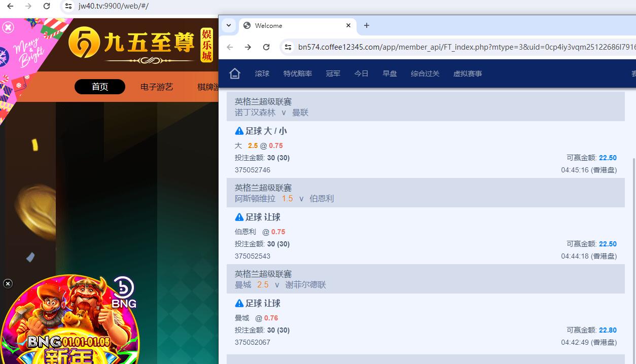Click odds value 0.76 for 曼城
The image size is (636, 364).
(271, 318)
